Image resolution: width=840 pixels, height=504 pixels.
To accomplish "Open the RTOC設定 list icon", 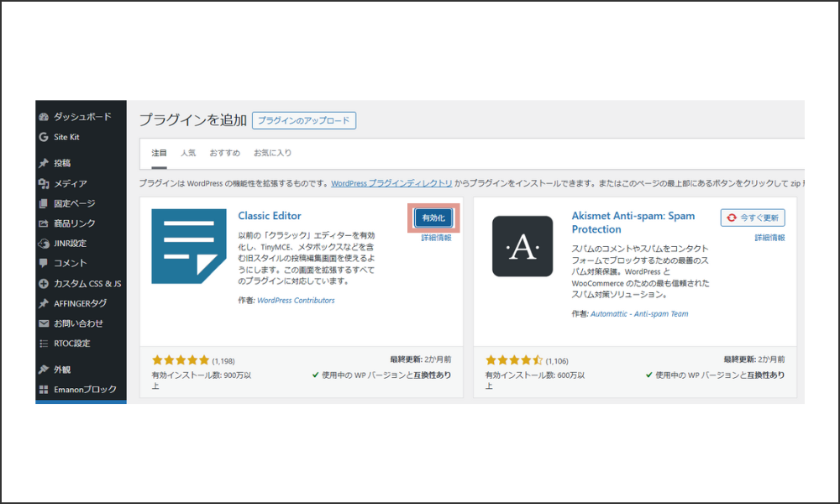I will [x=44, y=344].
